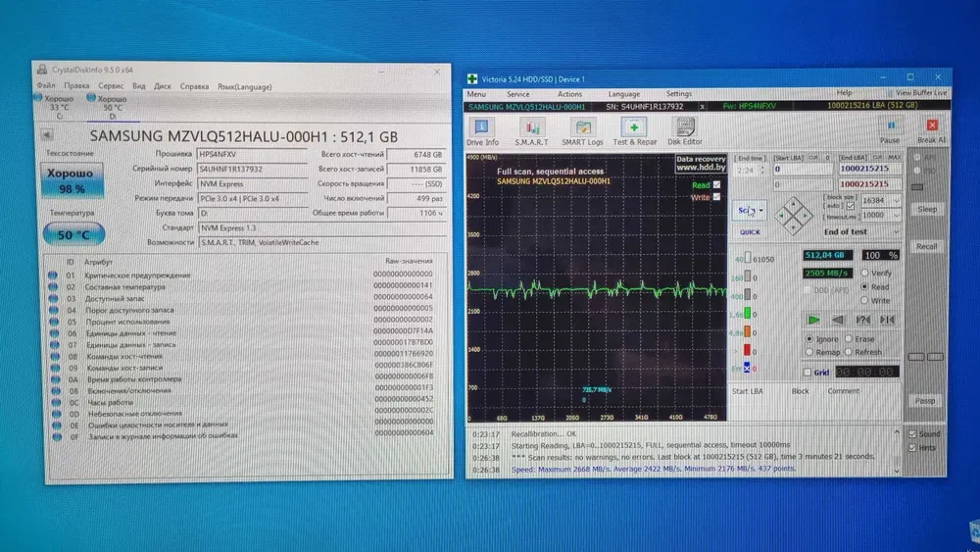
Task: Select disk D: status icon (50 °C)
Action: click(x=91, y=97)
